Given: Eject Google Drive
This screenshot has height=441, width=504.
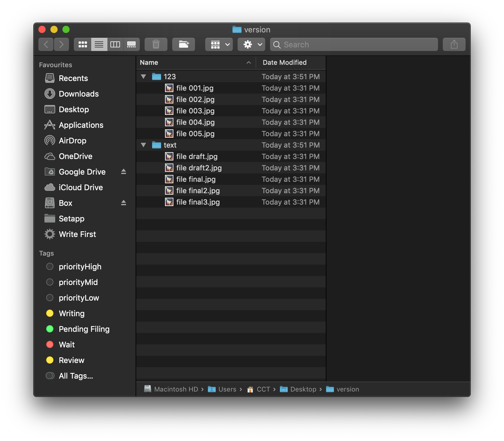Looking at the screenshot, I should coord(124,172).
